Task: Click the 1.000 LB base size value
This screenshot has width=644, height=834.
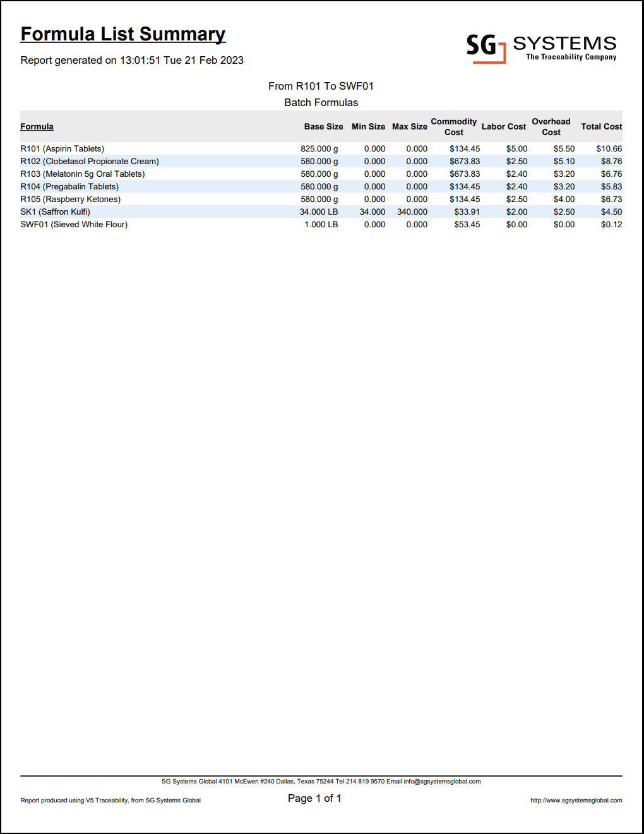Action: click(321, 224)
